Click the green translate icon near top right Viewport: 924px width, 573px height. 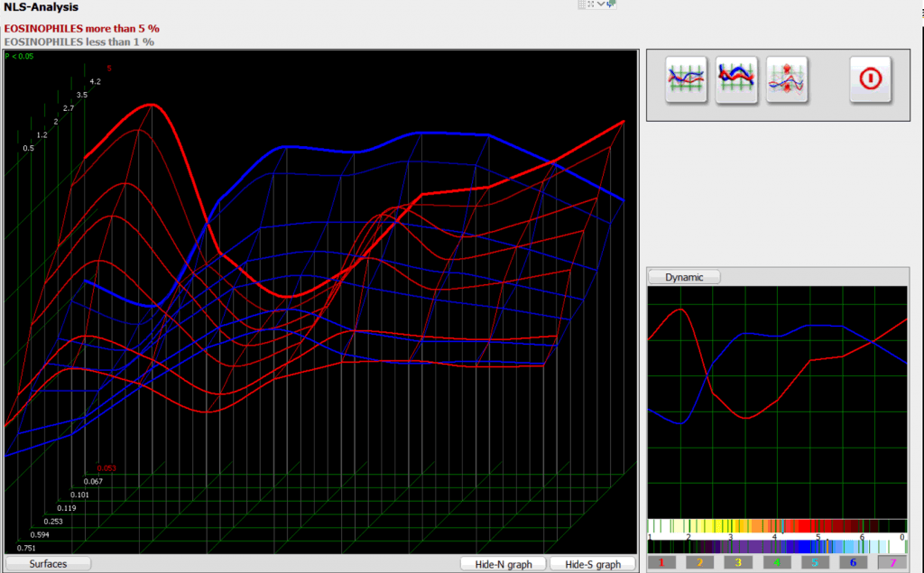click(612, 5)
